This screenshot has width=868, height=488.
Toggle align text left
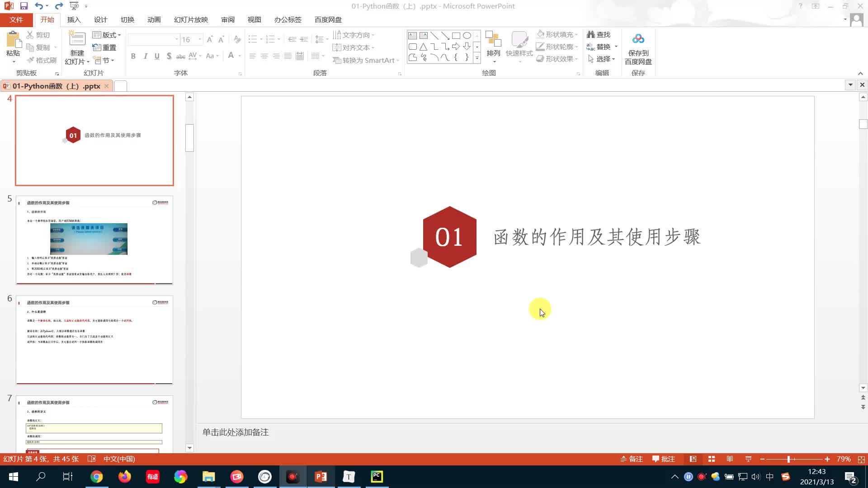[x=252, y=56]
